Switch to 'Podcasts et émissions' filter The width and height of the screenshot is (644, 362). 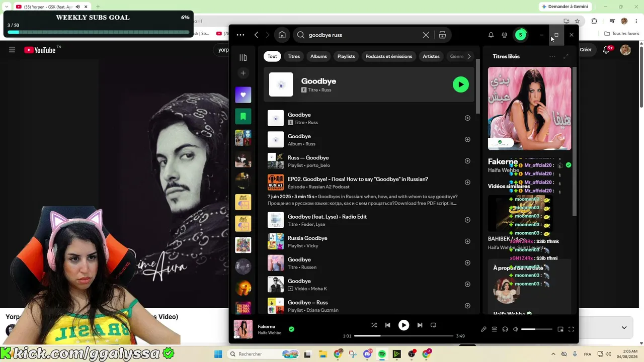tap(389, 56)
